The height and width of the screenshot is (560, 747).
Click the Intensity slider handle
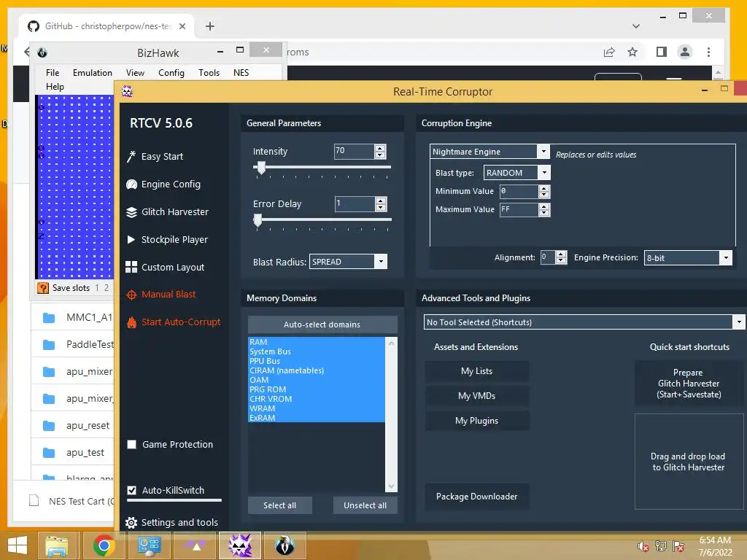(261, 167)
